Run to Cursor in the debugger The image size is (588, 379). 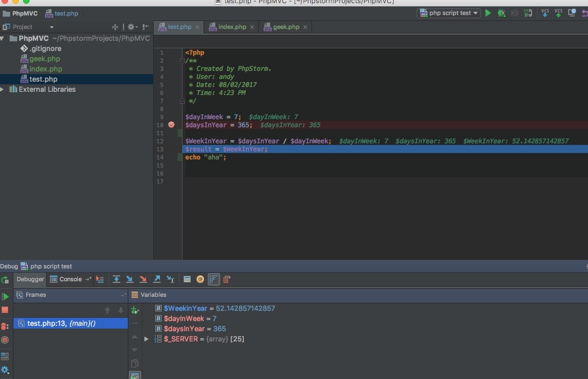pos(170,279)
